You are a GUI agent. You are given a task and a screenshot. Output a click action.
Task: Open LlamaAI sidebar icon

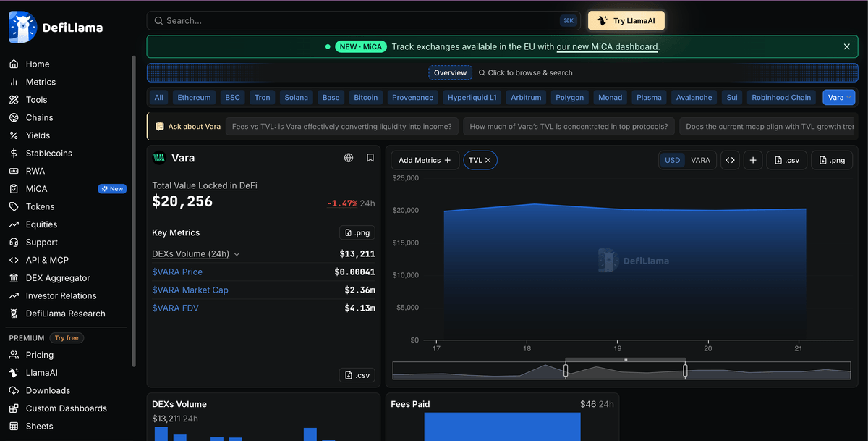pos(14,373)
